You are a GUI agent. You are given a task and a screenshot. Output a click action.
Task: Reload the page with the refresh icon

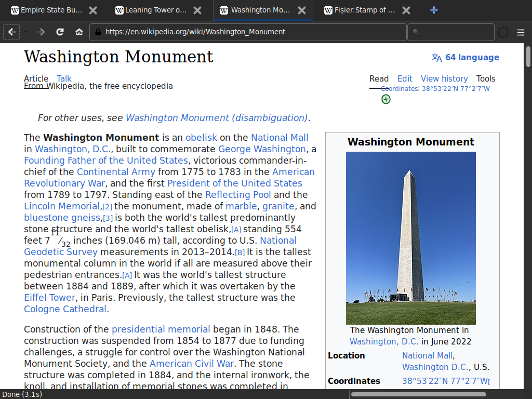(60, 32)
